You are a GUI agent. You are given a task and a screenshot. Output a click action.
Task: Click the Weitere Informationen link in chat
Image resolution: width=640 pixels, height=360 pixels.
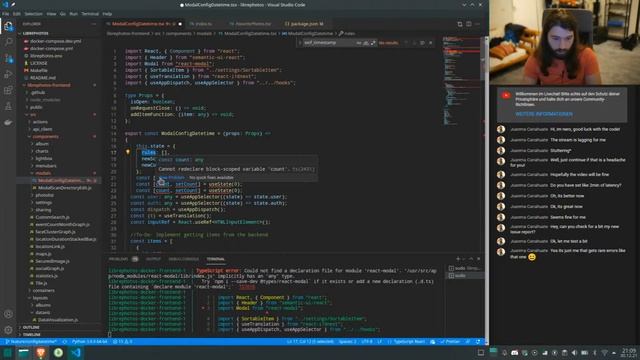[x=544, y=114]
